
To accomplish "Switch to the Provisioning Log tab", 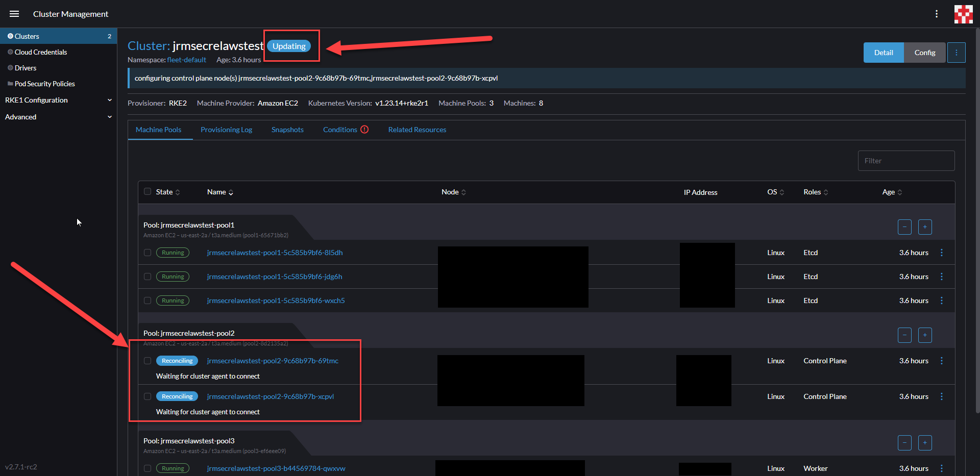I will 226,130.
